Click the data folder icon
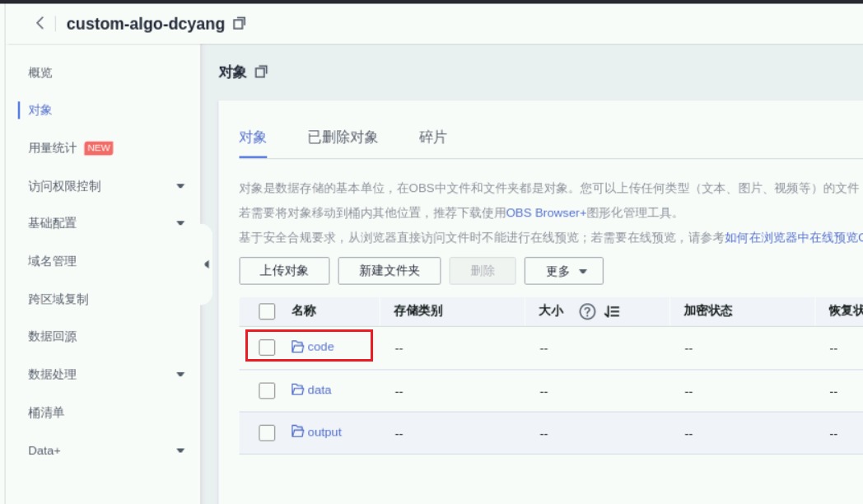The height and width of the screenshot is (504, 863). point(297,390)
